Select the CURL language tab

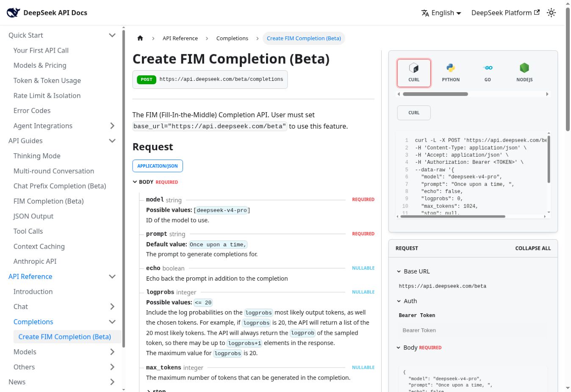click(x=414, y=73)
